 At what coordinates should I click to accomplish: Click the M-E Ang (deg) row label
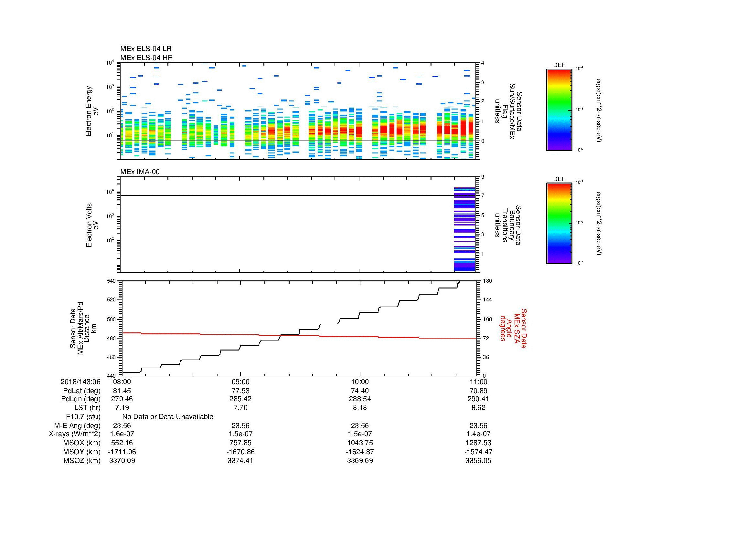click(77, 426)
